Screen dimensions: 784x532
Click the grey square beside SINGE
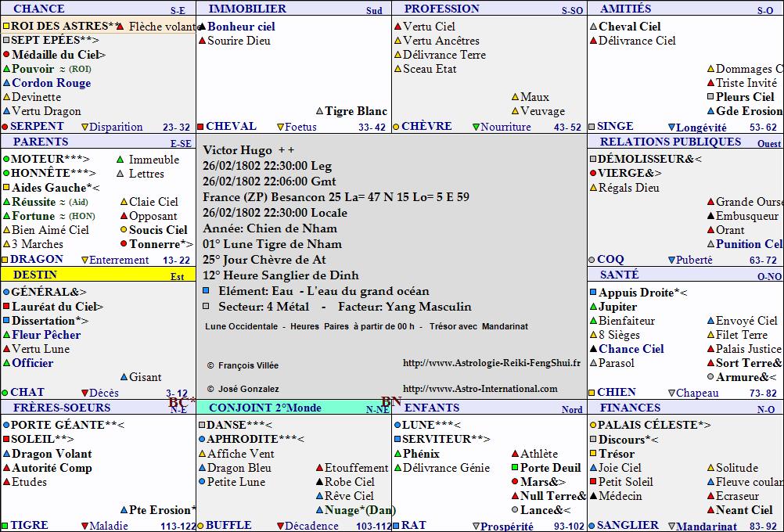(592, 127)
